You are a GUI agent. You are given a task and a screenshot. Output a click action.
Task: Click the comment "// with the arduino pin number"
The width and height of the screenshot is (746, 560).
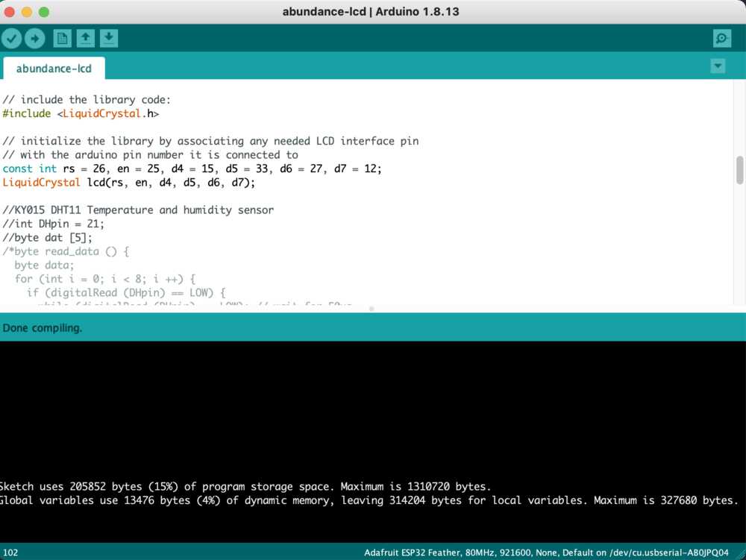click(151, 155)
